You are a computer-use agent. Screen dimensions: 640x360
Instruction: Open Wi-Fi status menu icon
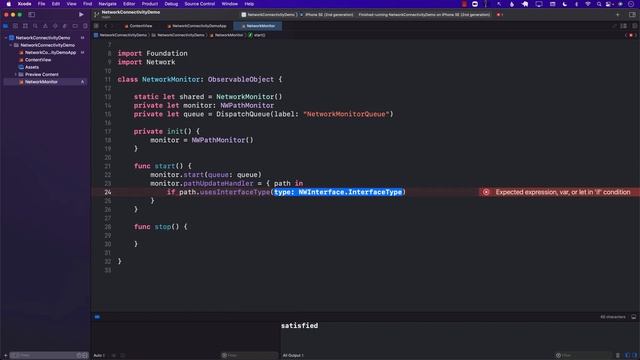coord(588,4)
